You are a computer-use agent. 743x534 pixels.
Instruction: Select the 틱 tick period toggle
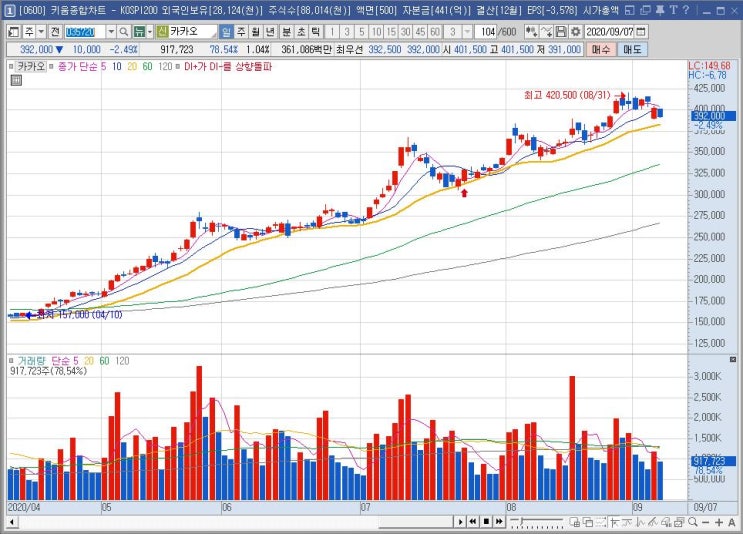click(315, 32)
